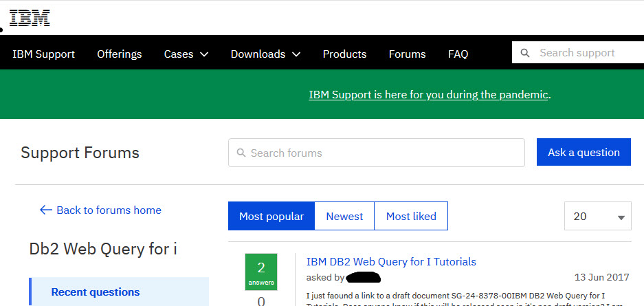644x306 pixels.
Task: Open IBM DB2 Web Query for I Tutorials
Action: tap(391, 261)
